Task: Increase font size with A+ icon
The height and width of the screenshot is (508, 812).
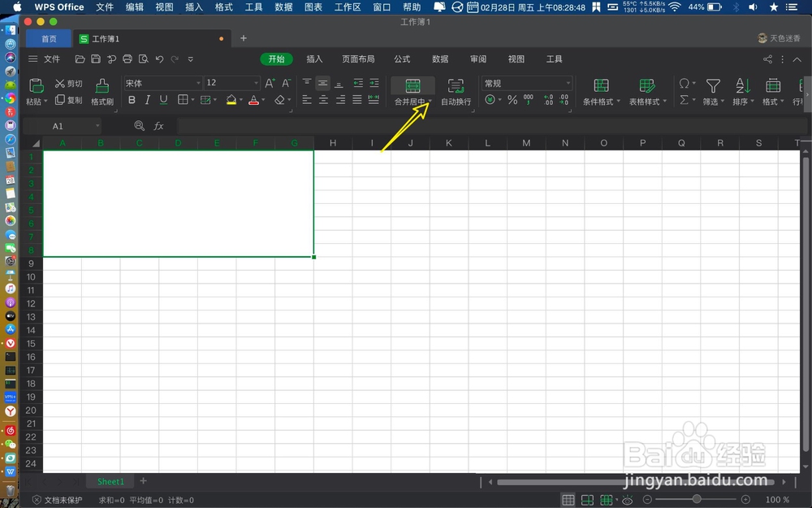Action: pos(270,83)
